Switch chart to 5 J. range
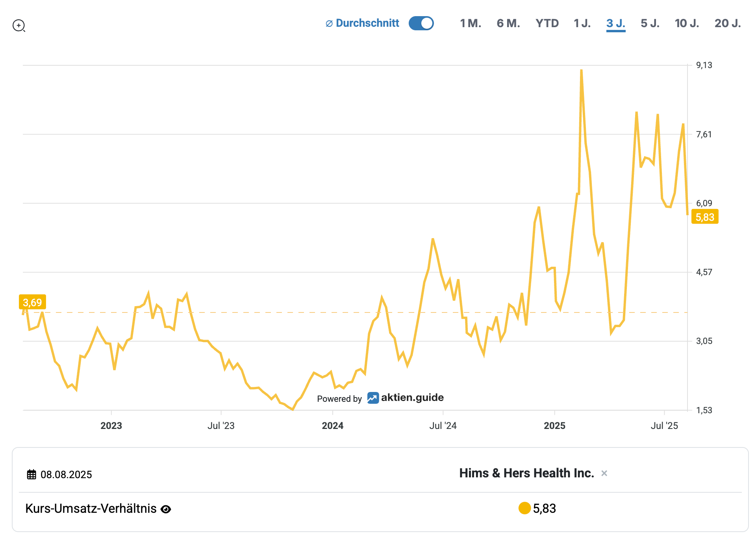756x536 pixels. (x=650, y=23)
